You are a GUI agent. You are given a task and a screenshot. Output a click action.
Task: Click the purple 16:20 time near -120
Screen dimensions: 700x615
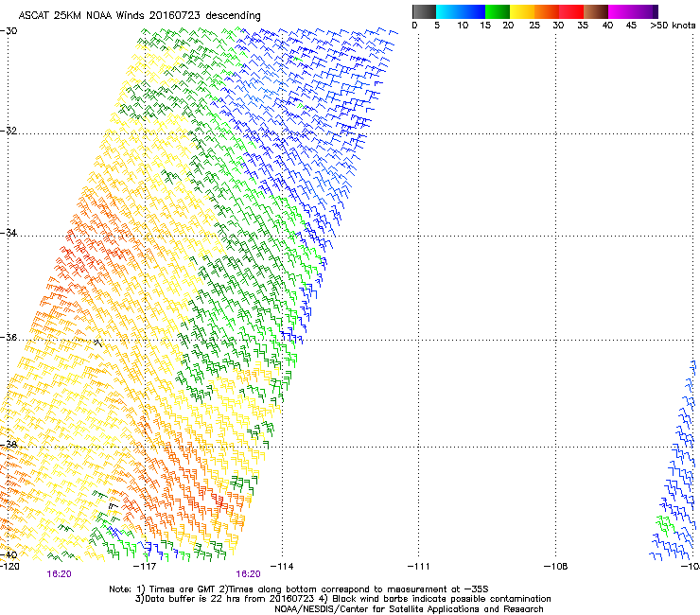pyautogui.click(x=59, y=574)
